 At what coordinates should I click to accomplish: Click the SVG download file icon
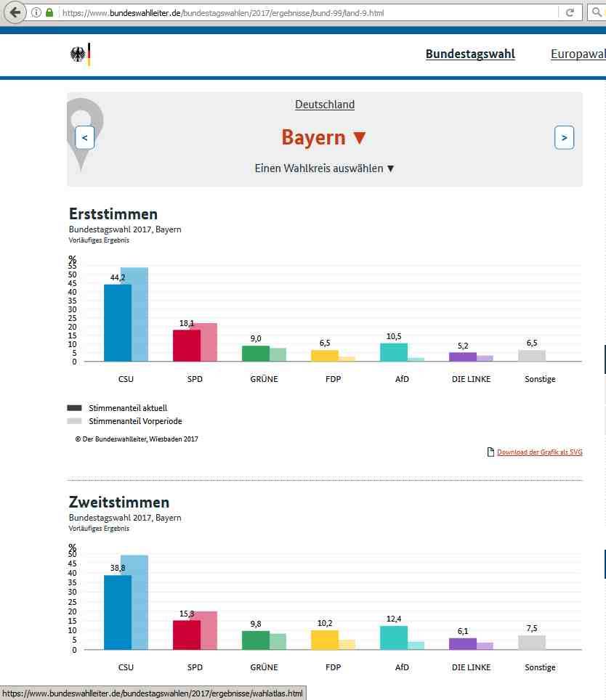[x=490, y=452]
